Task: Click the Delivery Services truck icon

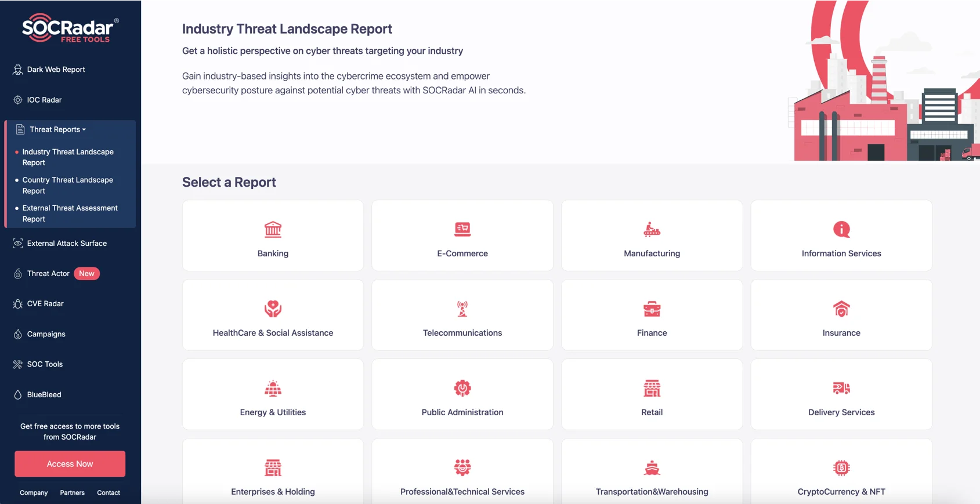Action: click(x=841, y=388)
